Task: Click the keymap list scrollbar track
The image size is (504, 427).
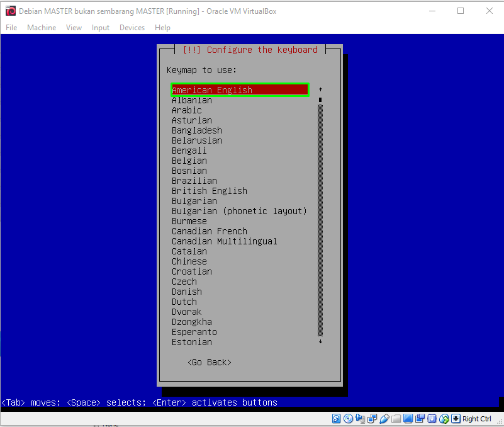Action: coord(320,220)
